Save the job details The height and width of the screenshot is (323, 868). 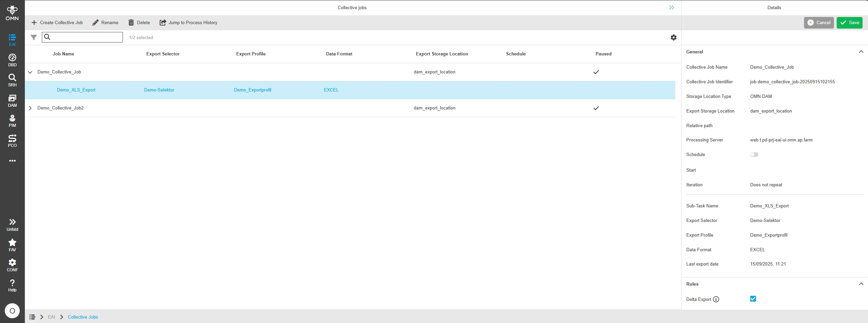[849, 23]
